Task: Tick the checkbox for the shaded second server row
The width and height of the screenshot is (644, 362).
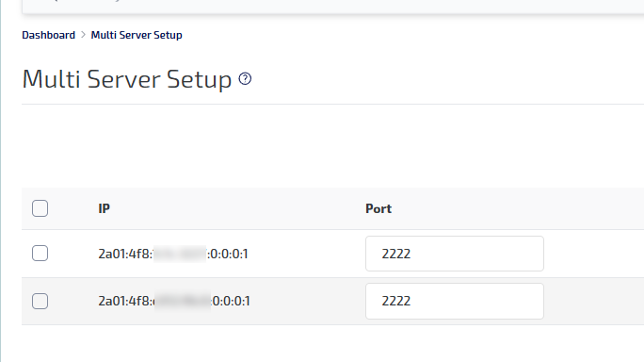Action: pos(40,301)
